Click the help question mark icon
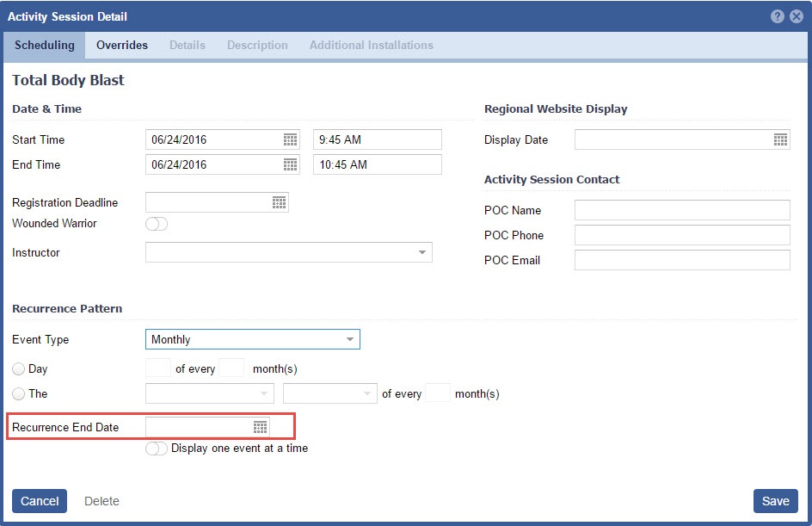Viewport: 812px width, 526px height. coord(778,16)
